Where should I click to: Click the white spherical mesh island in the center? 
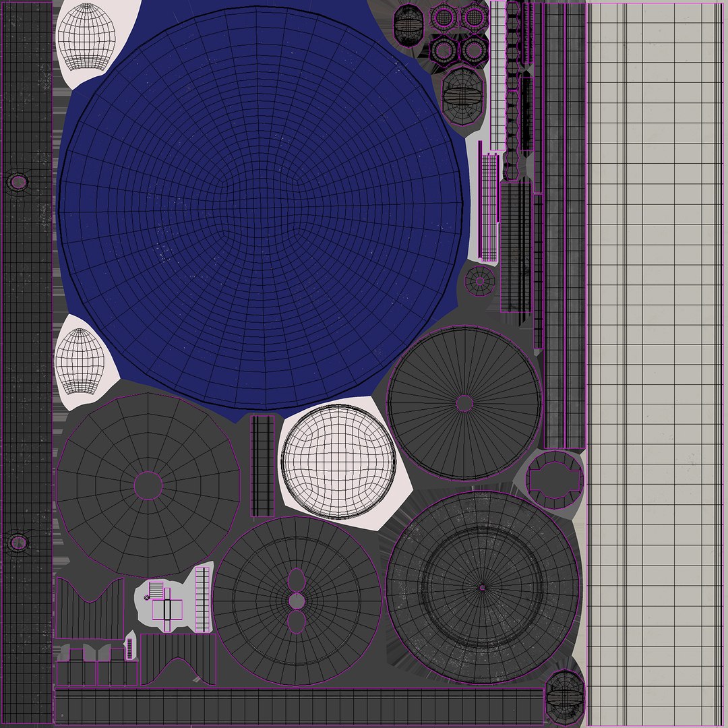tap(338, 462)
